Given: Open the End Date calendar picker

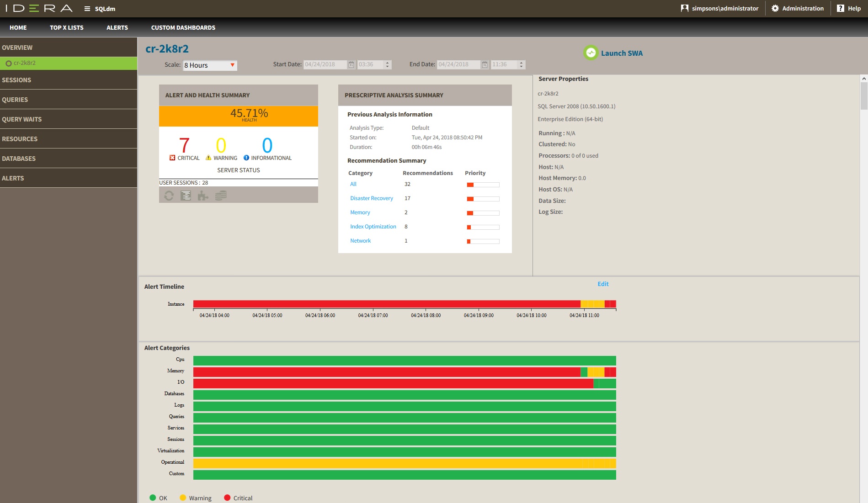Looking at the screenshot, I should (x=485, y=65).
